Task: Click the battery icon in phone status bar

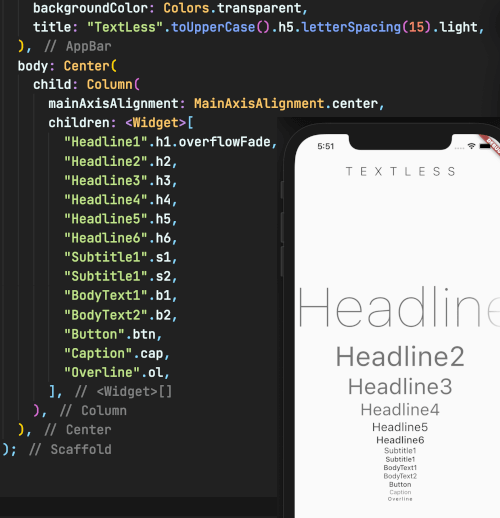Action: point(485,146)
